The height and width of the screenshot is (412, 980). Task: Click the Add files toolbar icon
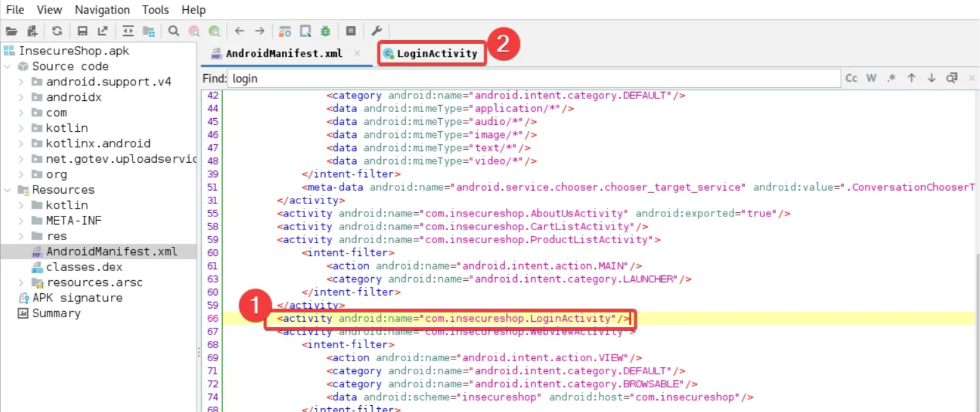[x=32, y=31]
